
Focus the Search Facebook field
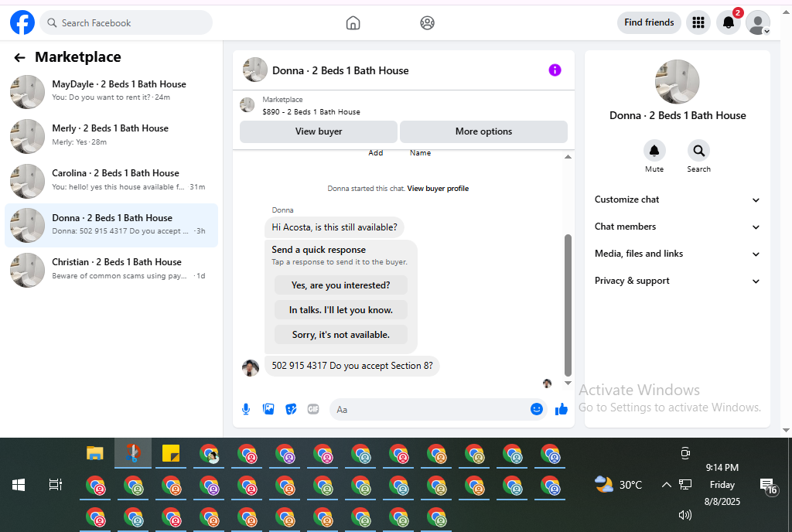pos(126,22)
